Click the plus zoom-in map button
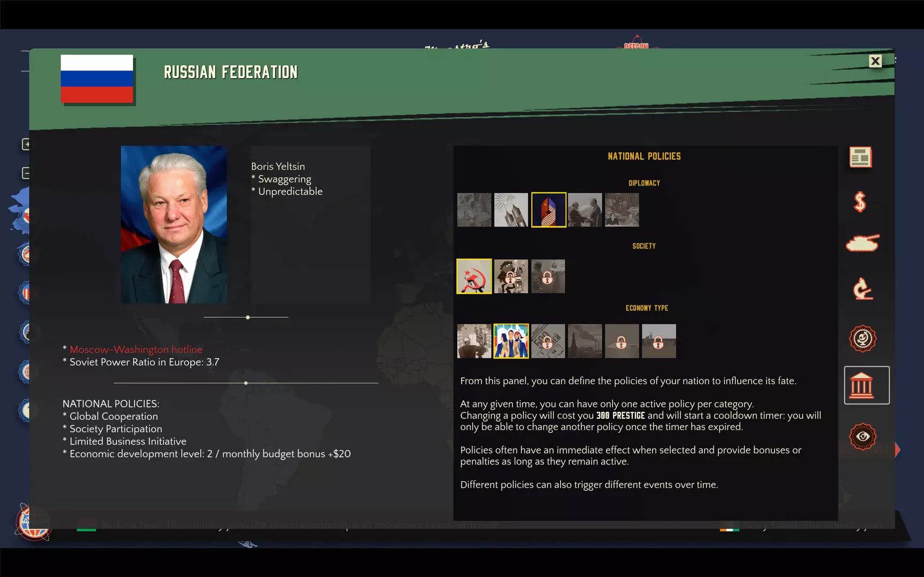 (x=26, y=144)
